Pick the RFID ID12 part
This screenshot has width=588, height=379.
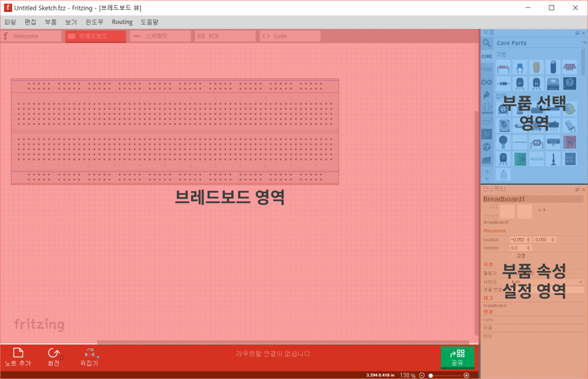coord(570,159)
